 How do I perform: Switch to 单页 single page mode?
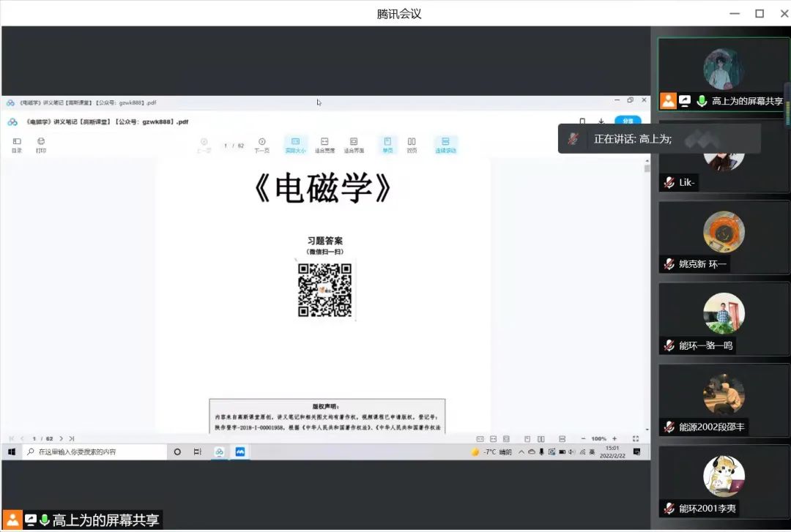[x=387, y=145]
